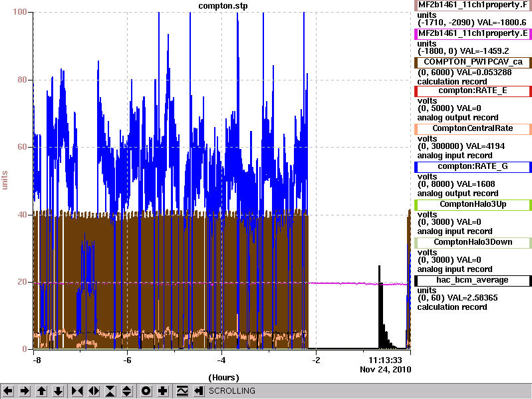Screen dimensions: 532x399
Task: Click the Nov 24, 2010 date label
Action: 386,370
